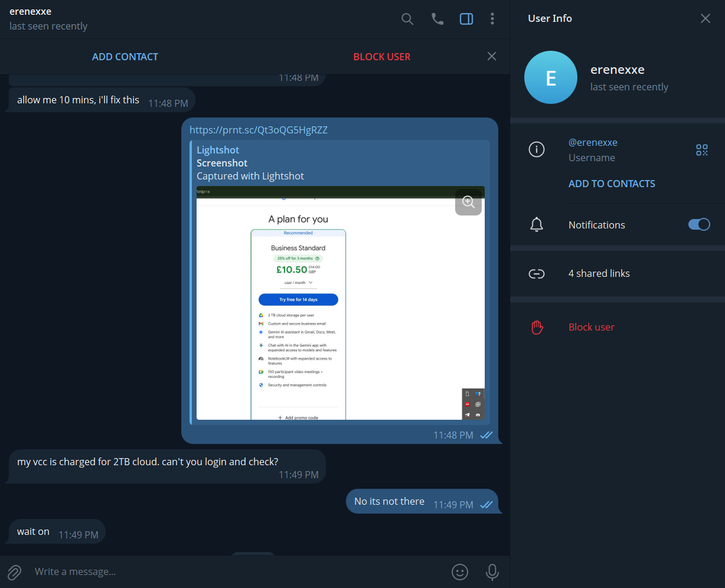The width and height of the screenshot is (725, 588).
Task: Dismiss the add contact / block bar
Action: click(x=492, y=56)
